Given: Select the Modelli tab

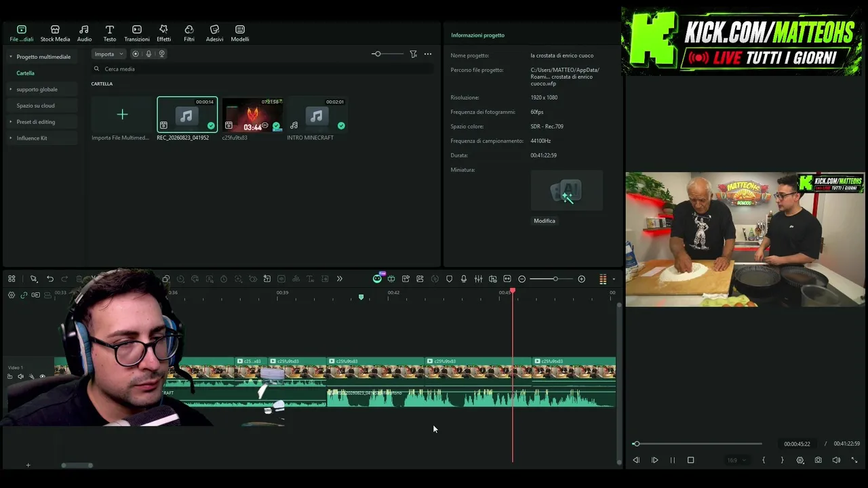Looking at the screenshot, I should click(x=240, y=33).
